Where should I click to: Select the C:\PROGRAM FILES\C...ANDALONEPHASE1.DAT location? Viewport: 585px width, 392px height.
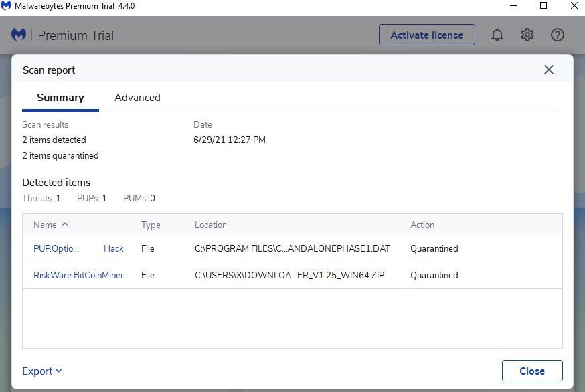point(292,248)
